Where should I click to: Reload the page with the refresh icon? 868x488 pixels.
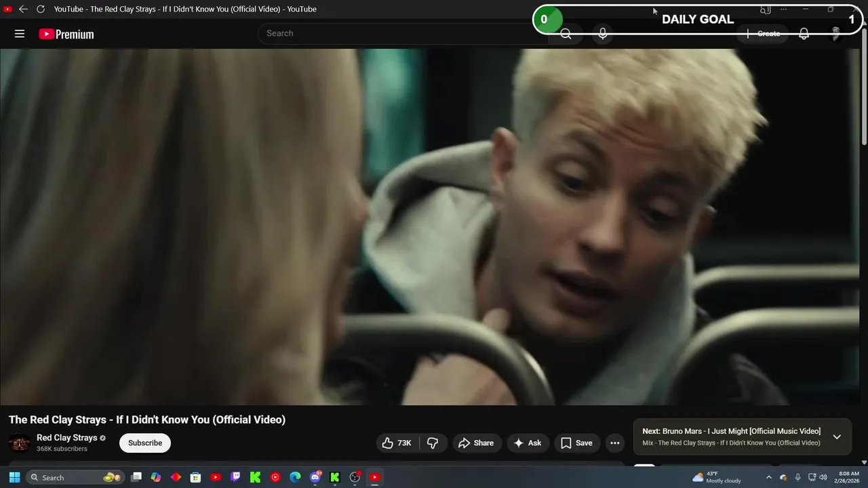click(x=41, y=9)
